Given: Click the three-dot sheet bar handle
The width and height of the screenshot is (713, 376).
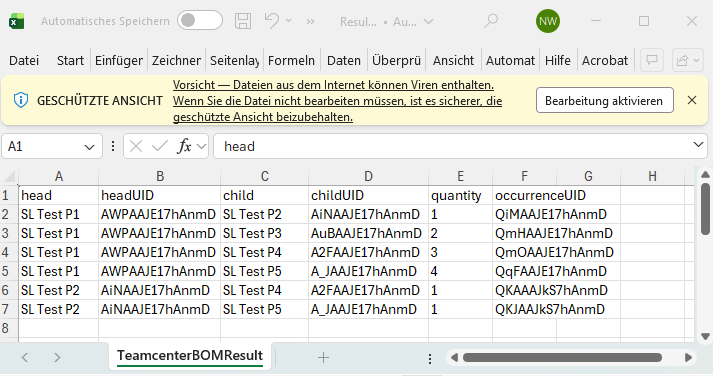Looking at the screenshot, I should click(430, 359).
